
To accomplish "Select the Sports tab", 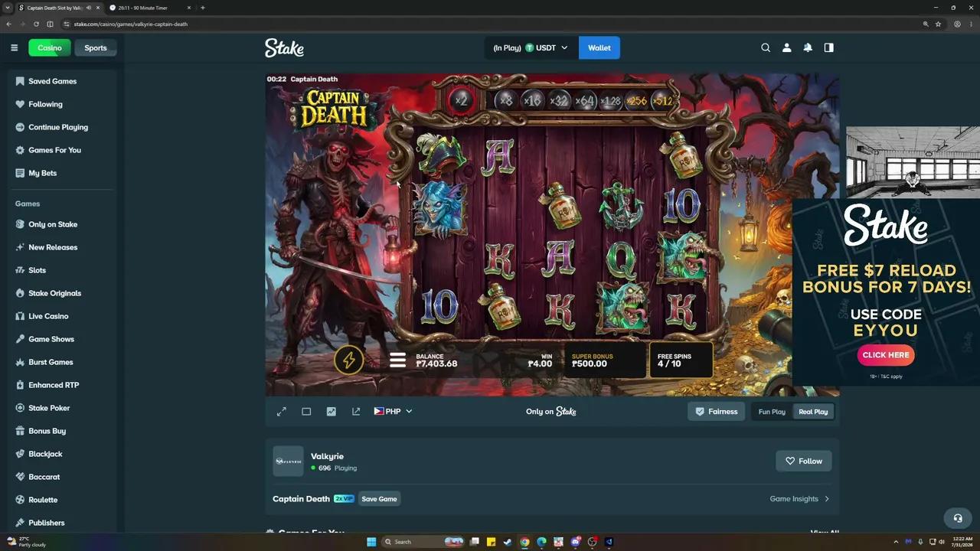I will 96,47.
